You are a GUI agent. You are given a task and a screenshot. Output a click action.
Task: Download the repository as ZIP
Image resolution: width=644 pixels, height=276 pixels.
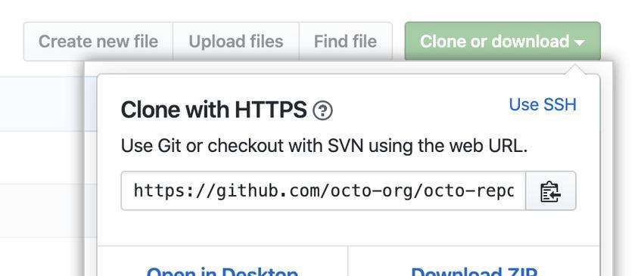[474, 271]
